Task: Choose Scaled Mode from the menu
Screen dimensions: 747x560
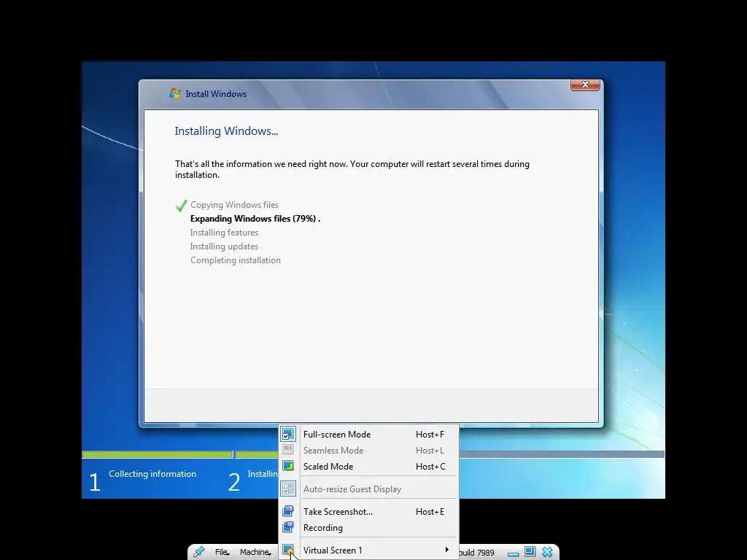Action: 368,467
